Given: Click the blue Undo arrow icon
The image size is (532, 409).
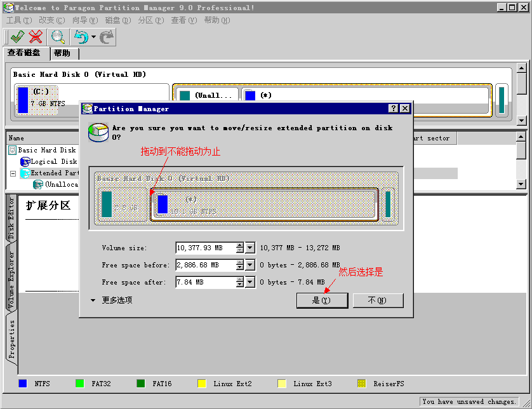Looking at the screenshot, I should 81,37.
